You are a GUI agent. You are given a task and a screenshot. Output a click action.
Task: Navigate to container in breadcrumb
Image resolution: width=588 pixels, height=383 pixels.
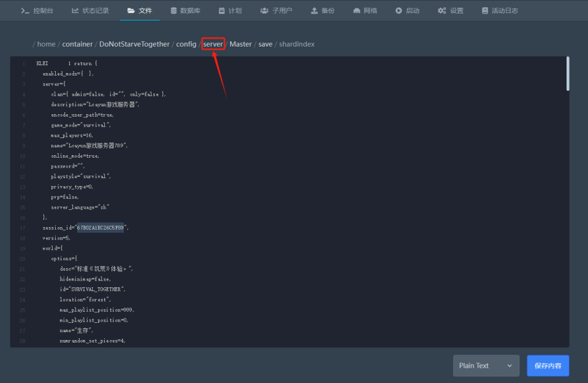77,44
